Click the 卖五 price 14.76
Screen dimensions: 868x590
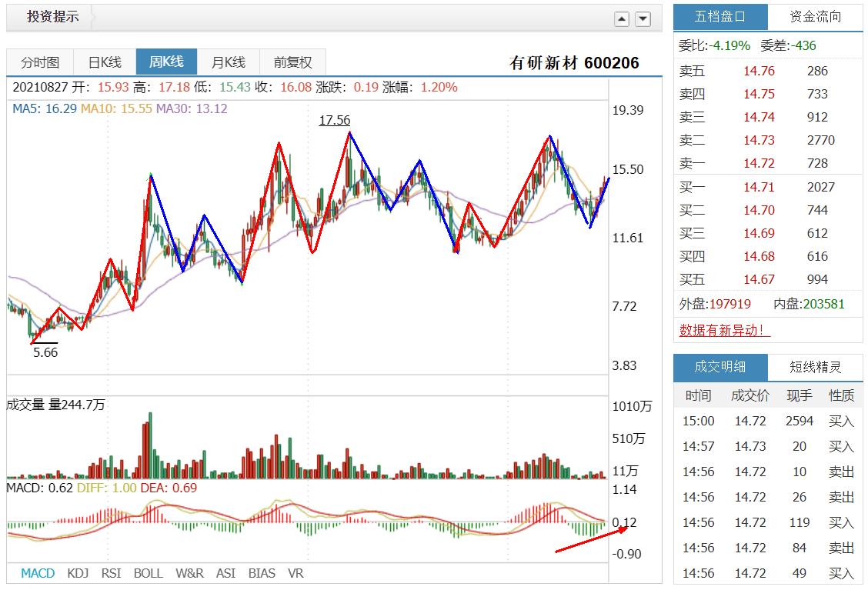point(759,71)
